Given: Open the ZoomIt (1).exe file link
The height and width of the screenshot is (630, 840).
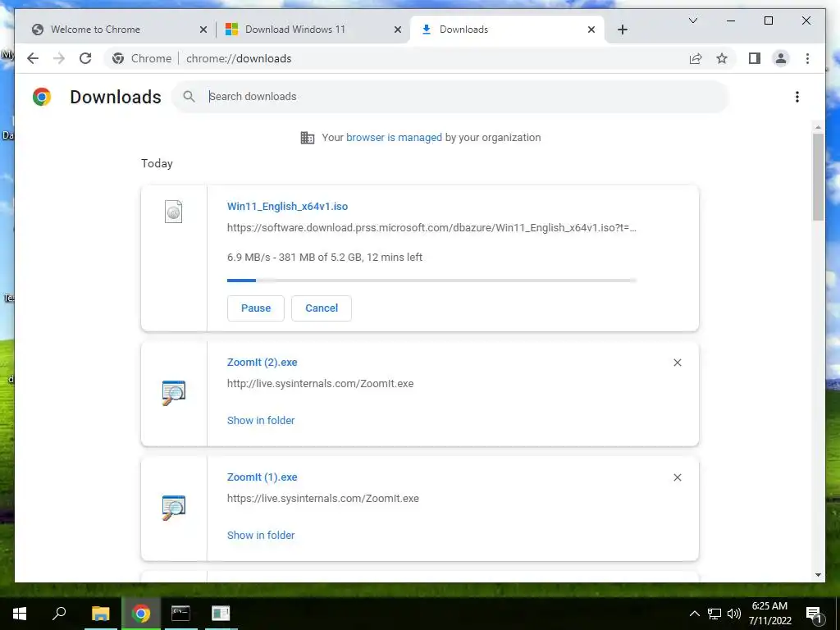Looking at the screenshot, I should (x=262, y=477).
